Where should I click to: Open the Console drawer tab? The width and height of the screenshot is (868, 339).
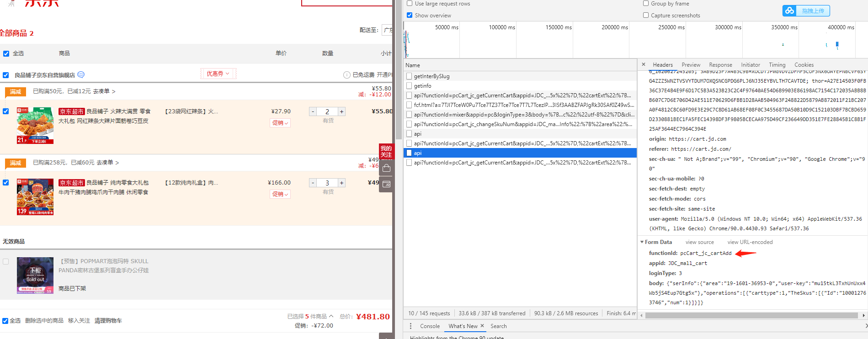(430, 326)
